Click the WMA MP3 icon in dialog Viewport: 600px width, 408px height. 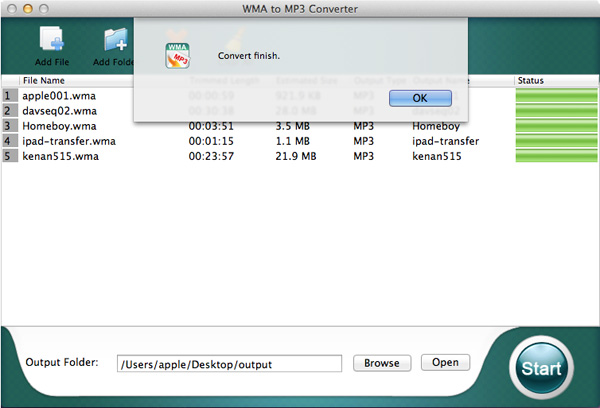[x=178, y=56]
